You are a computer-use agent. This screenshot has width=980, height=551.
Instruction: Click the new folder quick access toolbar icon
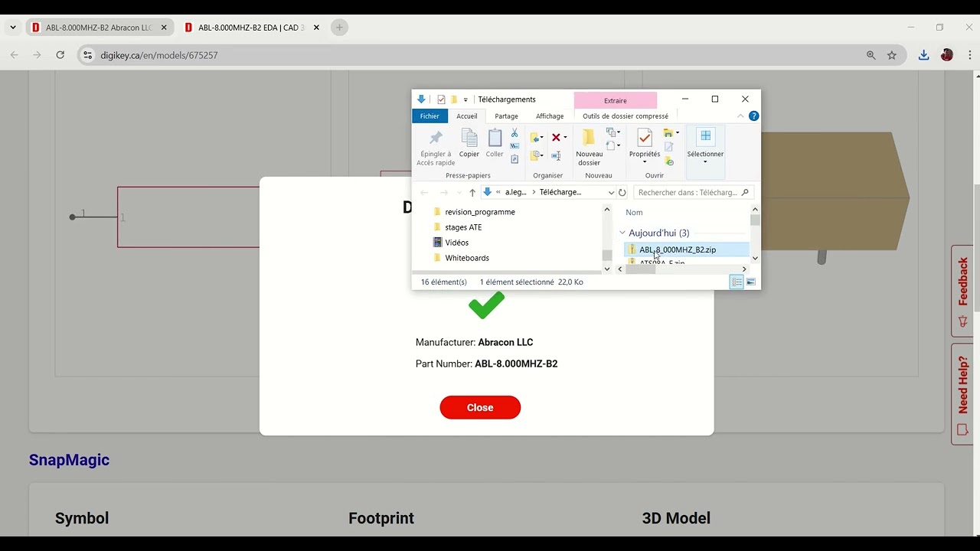[454, 99]
